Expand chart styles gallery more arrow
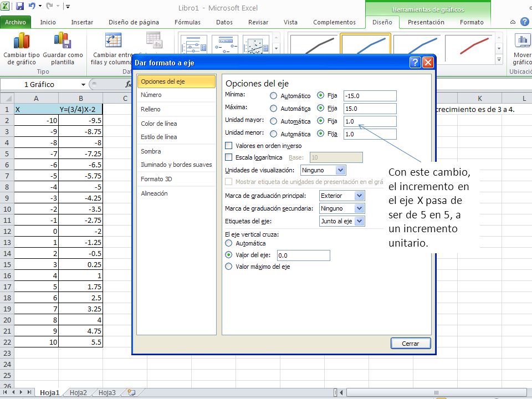This screenshot has width=532, height=399. (499, 60)
